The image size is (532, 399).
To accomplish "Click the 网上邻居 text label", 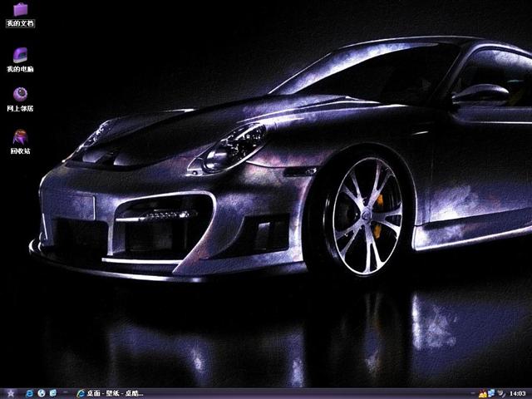I will 20,108.
